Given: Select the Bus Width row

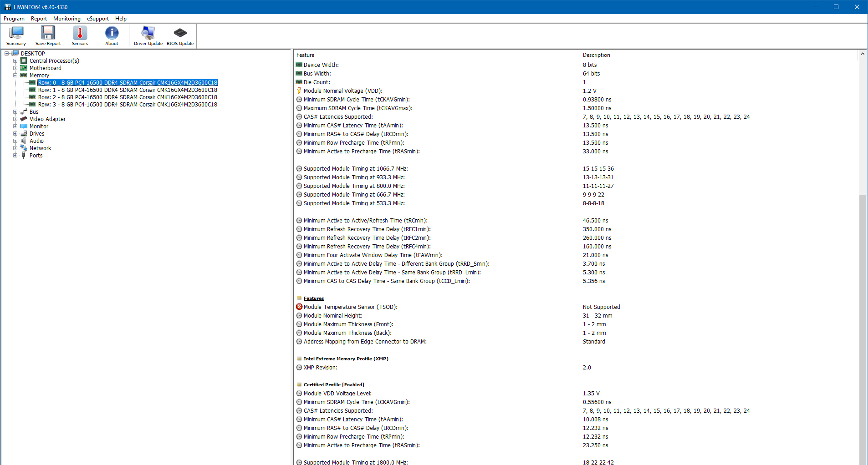Looking at the screenshot, I should pos(576,73).
